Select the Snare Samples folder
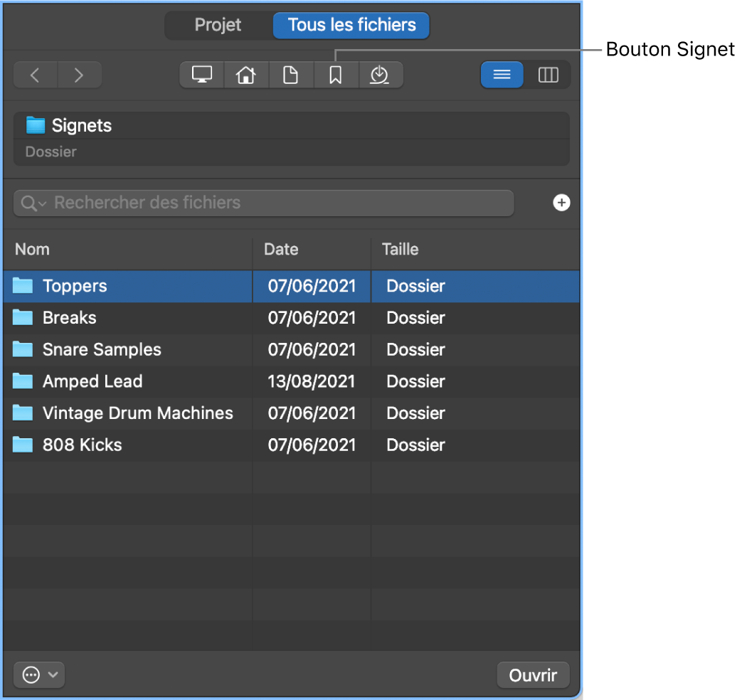This screenshot has width=742, height=700. (102, 349)
